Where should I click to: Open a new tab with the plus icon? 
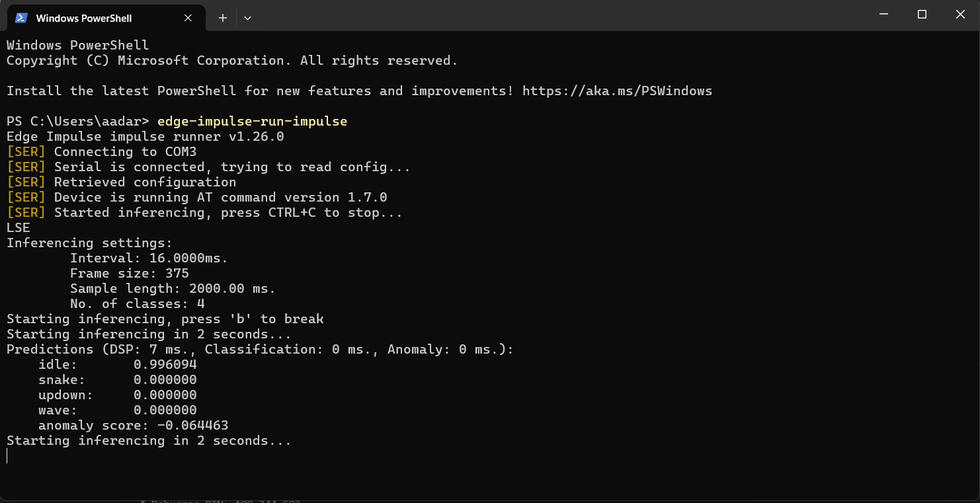223,18
